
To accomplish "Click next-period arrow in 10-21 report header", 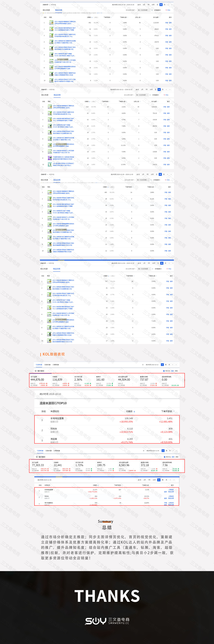I will click(x=170, y=90).
